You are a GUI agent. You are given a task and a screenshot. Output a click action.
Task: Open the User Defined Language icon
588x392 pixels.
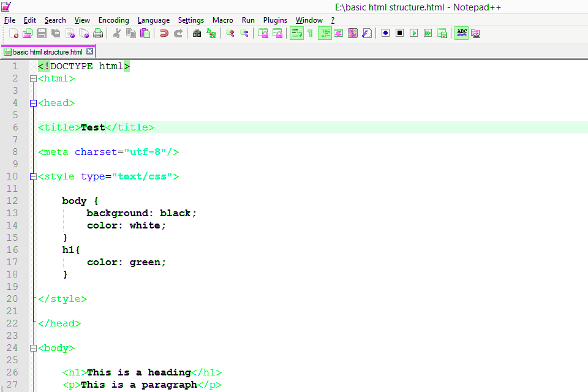click(x=339, y=34)
